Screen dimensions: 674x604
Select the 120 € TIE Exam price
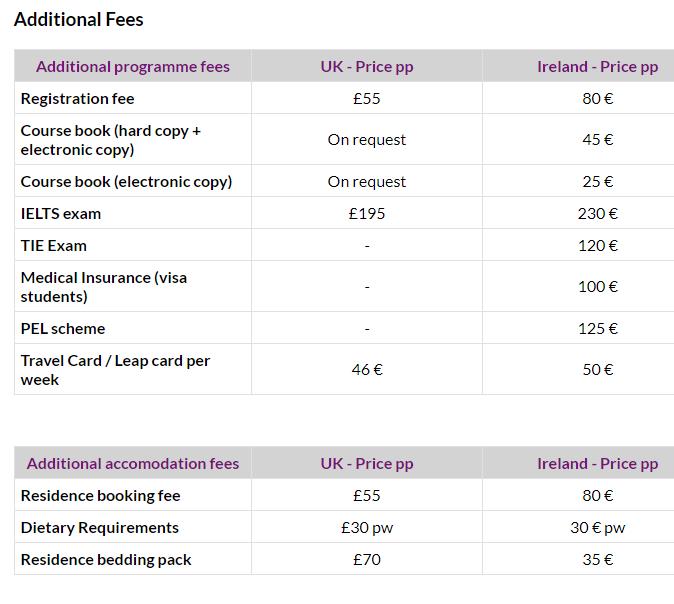597,246
